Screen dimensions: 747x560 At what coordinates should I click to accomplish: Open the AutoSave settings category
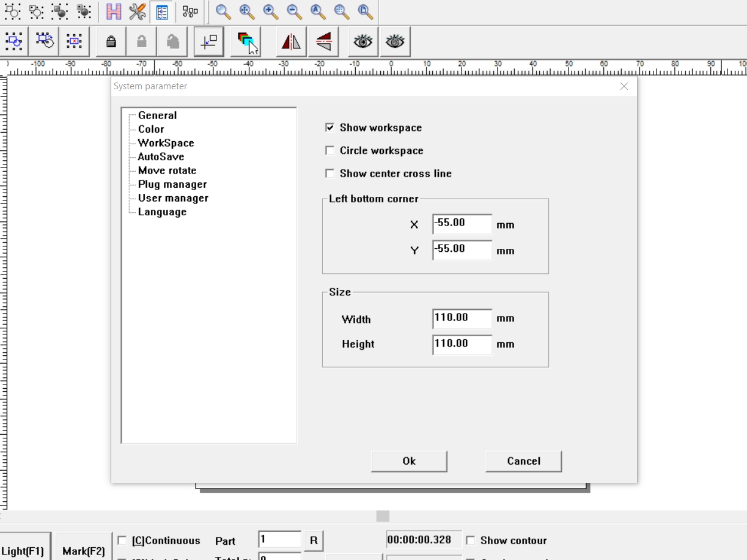pyautogui.click(x=161, y=157)
